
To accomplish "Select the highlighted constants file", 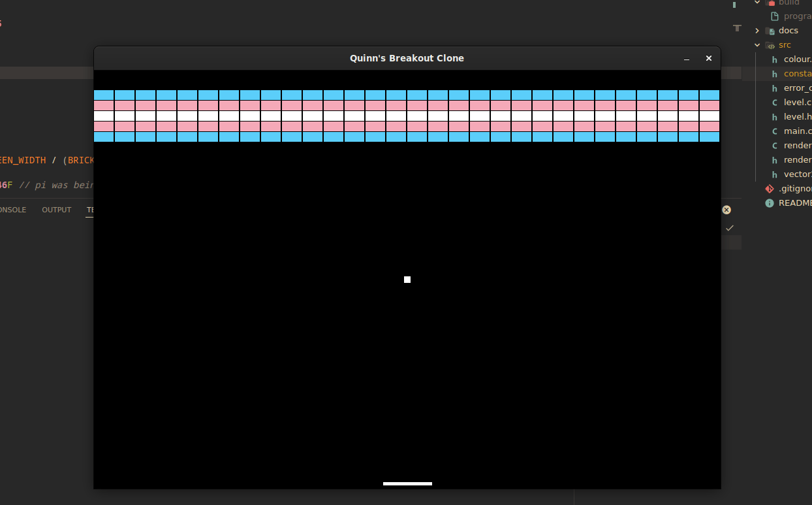I will tap(795, 73).
